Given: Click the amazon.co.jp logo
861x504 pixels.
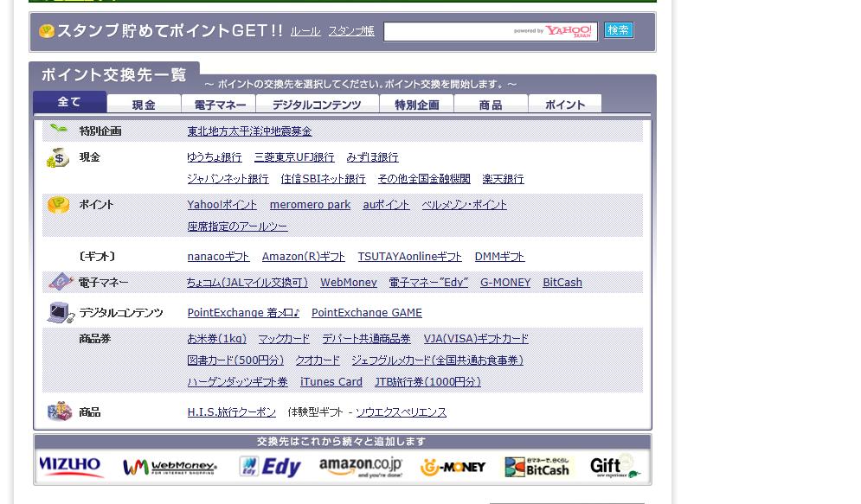Looking at the screenshot, I should 361,468.
